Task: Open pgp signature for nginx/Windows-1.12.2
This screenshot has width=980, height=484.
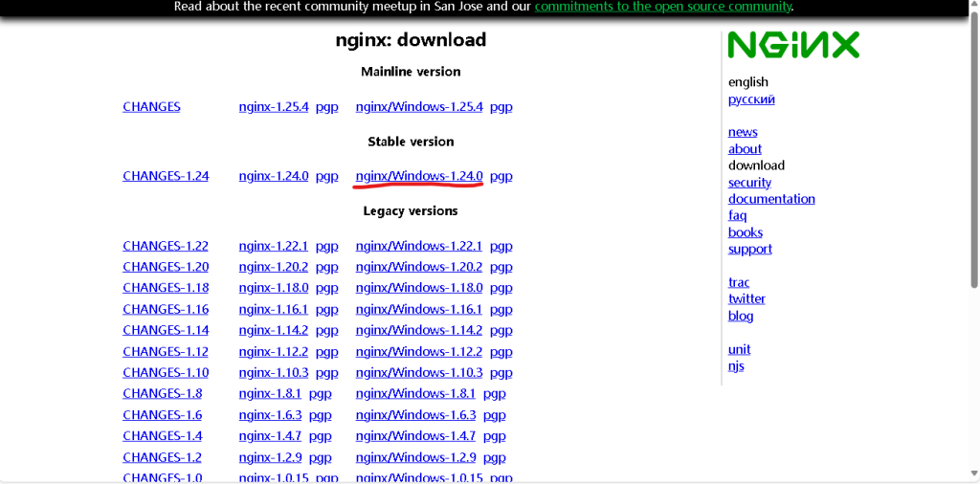Action: (501, 352)
